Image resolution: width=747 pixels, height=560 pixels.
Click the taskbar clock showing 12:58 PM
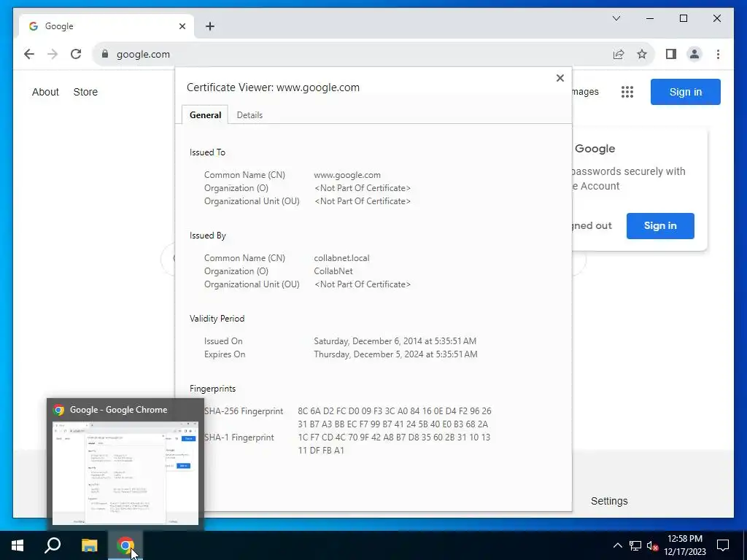[x=684, y=545]
